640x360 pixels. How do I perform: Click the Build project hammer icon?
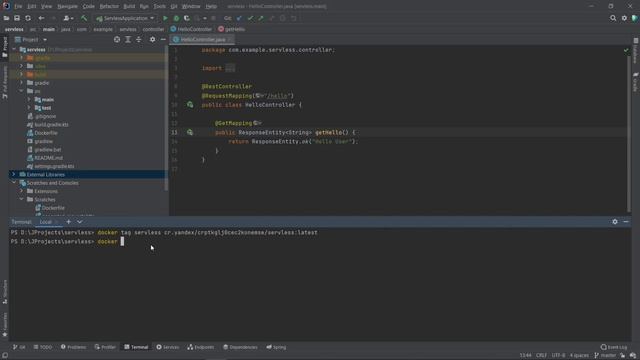click(x=84, y=18)
